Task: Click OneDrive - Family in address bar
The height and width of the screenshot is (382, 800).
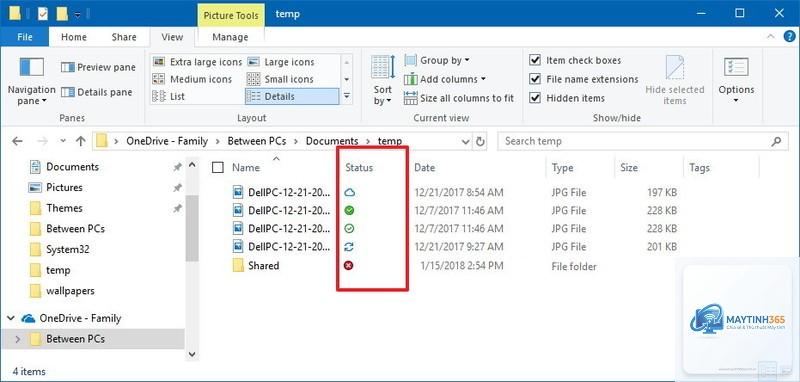Action: 167,141
